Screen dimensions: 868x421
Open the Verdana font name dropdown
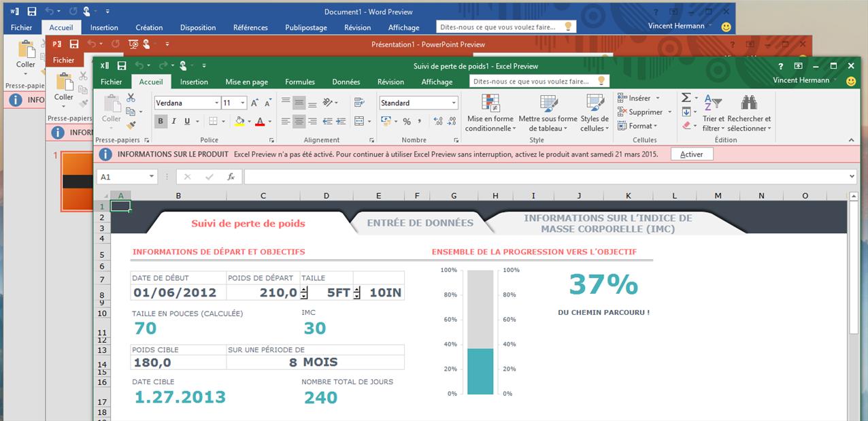coord(216,103)
